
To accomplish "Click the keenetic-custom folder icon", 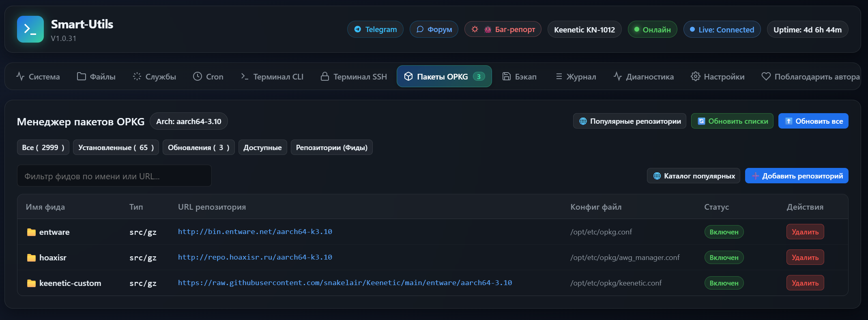I will [31, 283].
